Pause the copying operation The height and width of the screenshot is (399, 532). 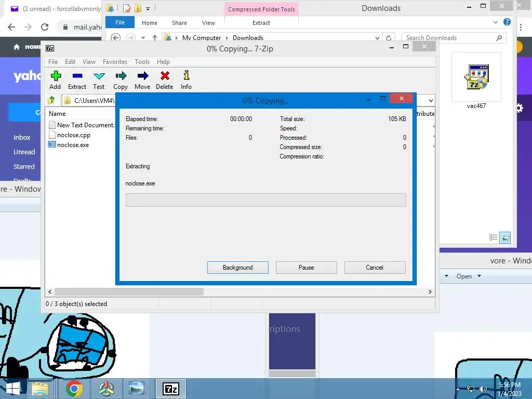pyautogui.click(x=307, y=268)
